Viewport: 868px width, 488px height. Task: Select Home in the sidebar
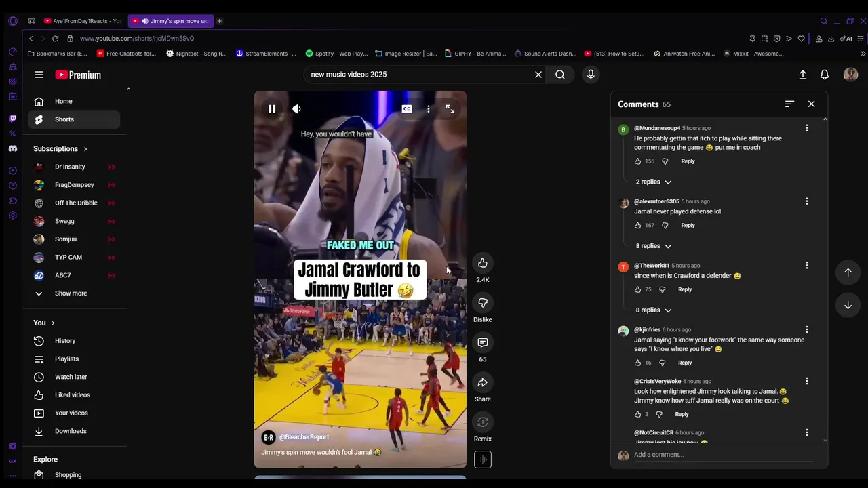(x=74, y=101)
